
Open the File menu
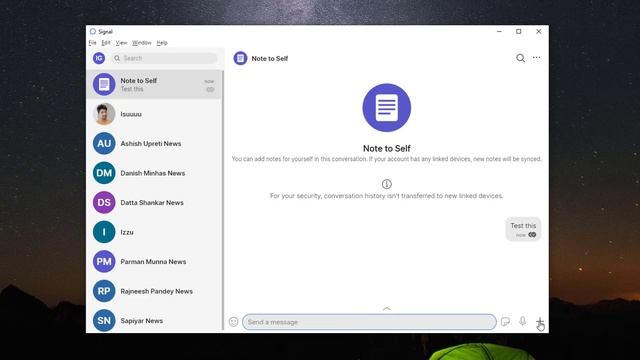pyautogui.click(x=93, y=42)
